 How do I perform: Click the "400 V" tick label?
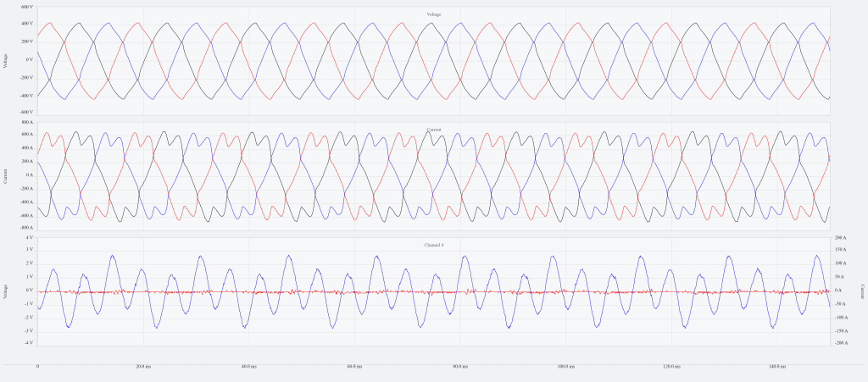(27, 24)
